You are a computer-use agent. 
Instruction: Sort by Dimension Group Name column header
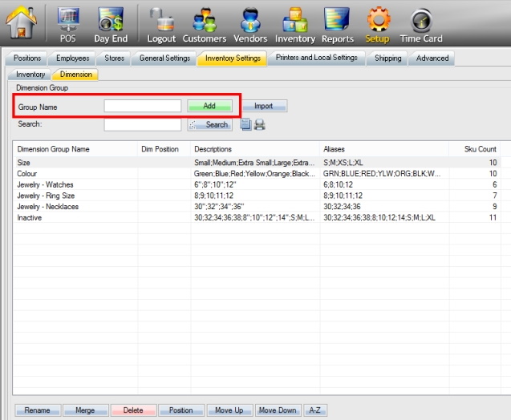75,149
